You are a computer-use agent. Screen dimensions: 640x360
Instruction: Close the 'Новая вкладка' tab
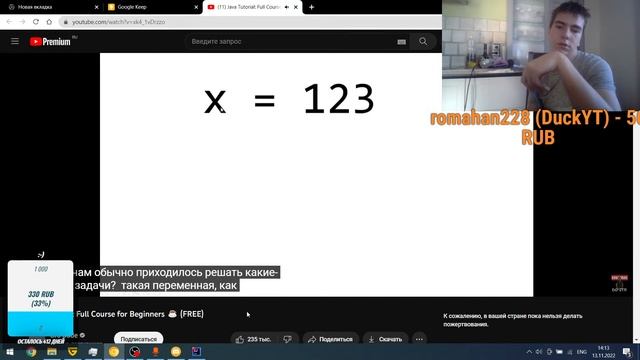click(x=96, y=7)
